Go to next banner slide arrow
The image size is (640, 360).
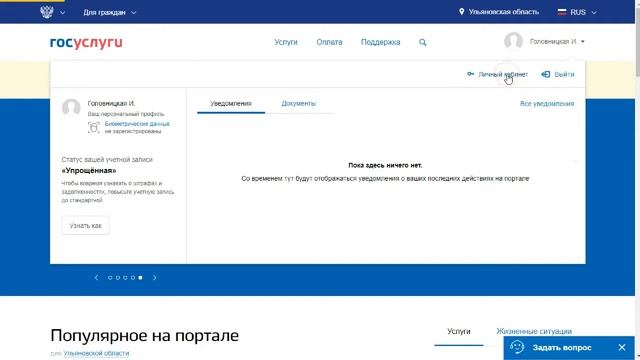pyautogui.click(x=155, y=278)
